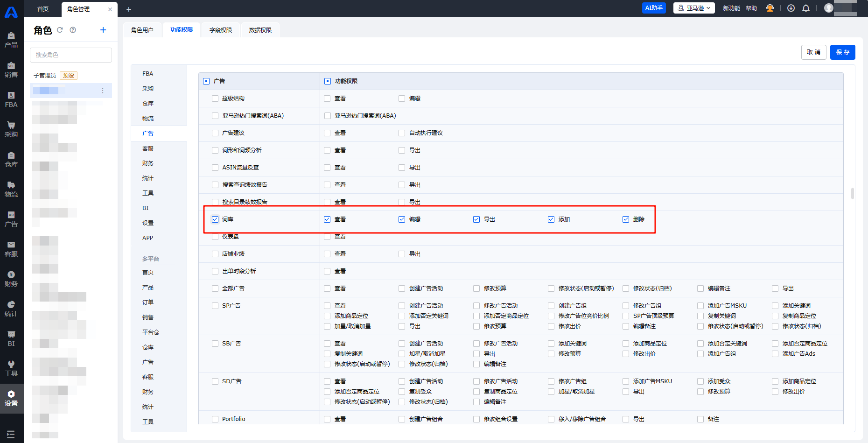Open the 采购 cart icon in the left sidebar
The image size is (868, 443).
(11, 125)
